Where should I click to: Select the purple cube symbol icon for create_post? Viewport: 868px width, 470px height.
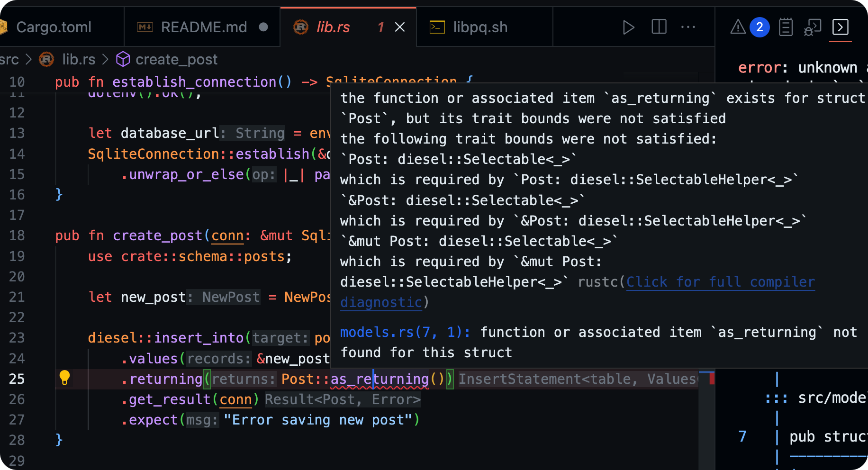point(123,59)
